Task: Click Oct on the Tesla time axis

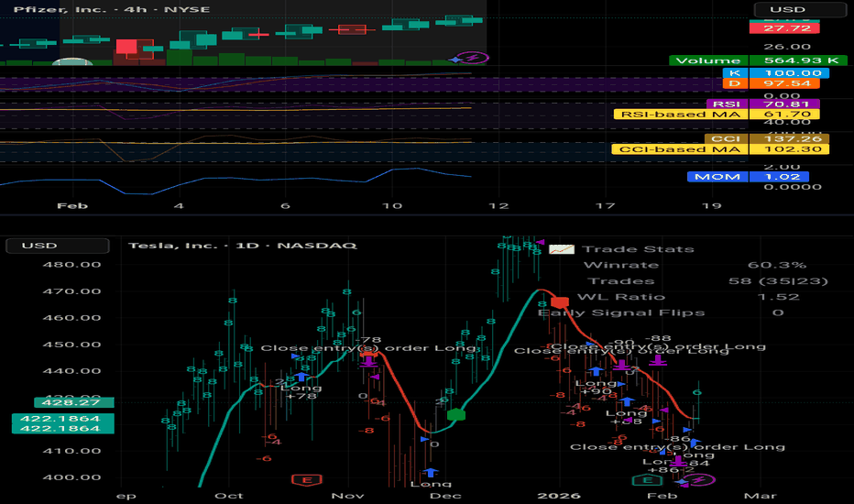Action: tap(229, 496)
